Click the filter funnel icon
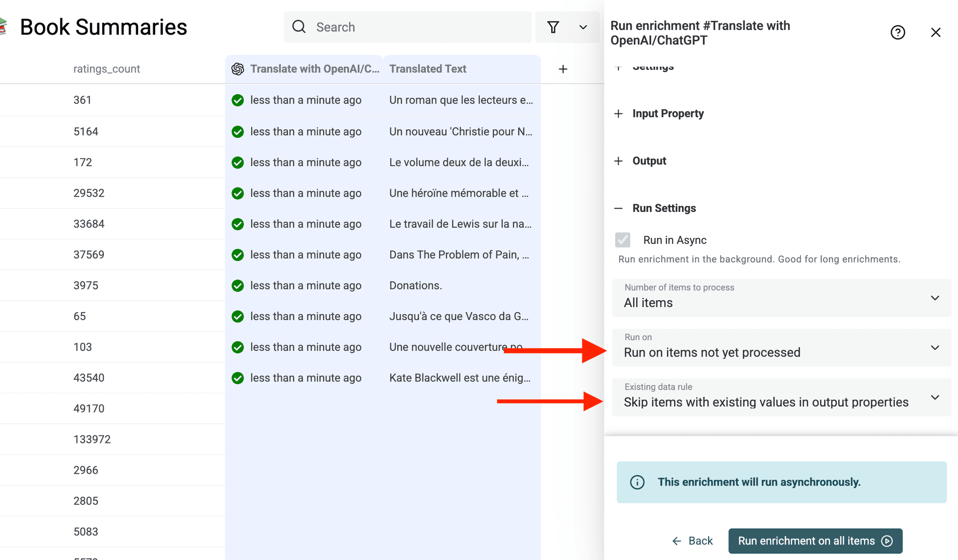 tap(553, 27)
